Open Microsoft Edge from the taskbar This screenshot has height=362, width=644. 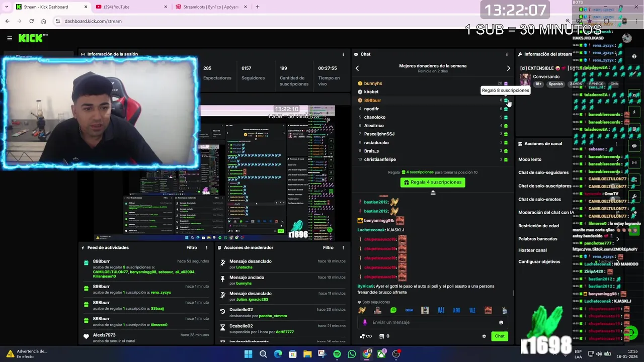tap(278, 354)
